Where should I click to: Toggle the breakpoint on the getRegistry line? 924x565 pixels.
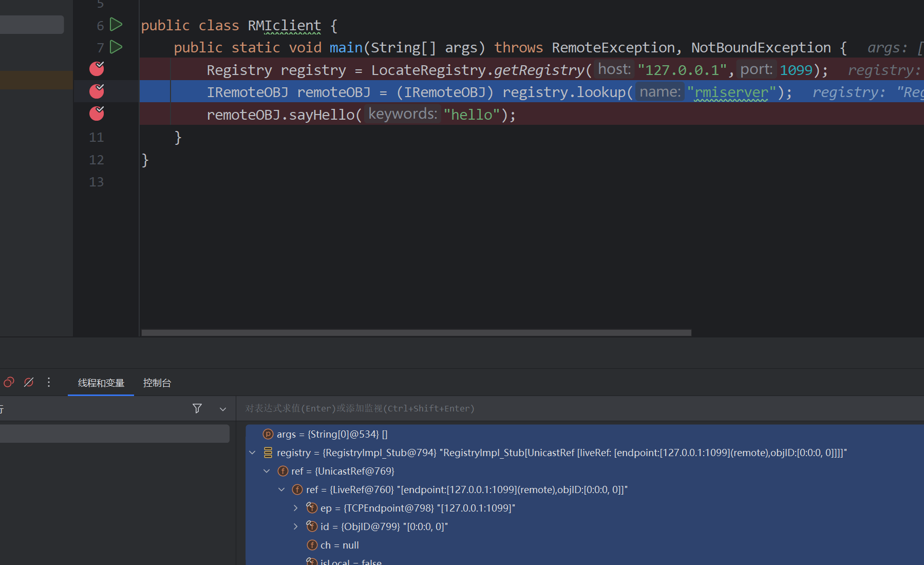[97, 69]
